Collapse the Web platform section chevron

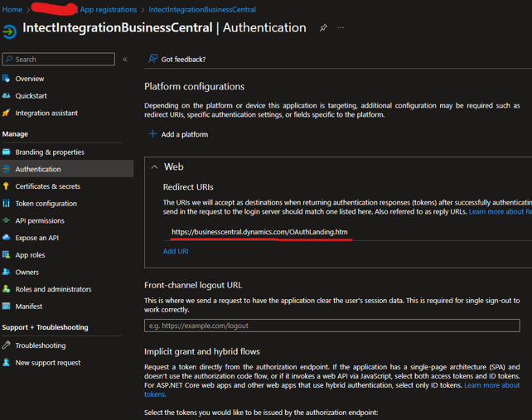154,167
